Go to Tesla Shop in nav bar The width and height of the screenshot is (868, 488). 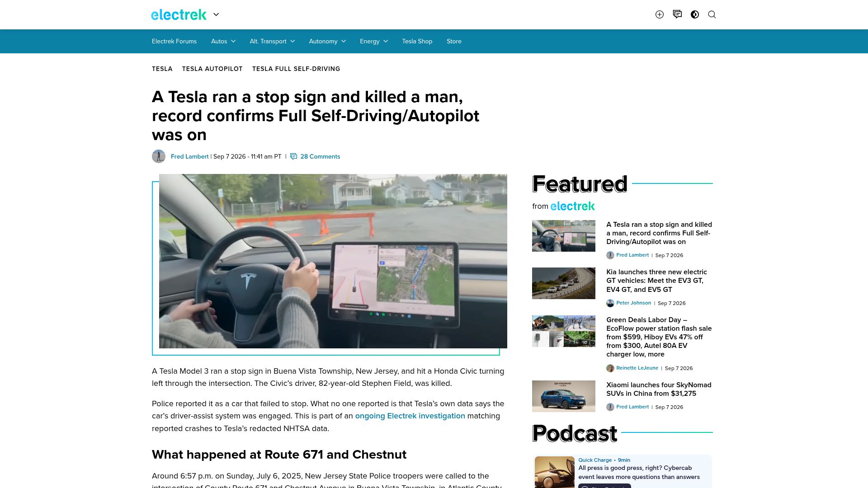click(417, 41)
